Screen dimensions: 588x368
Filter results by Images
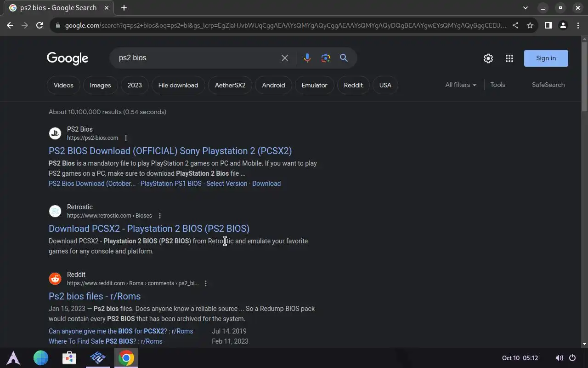[101, 85]
